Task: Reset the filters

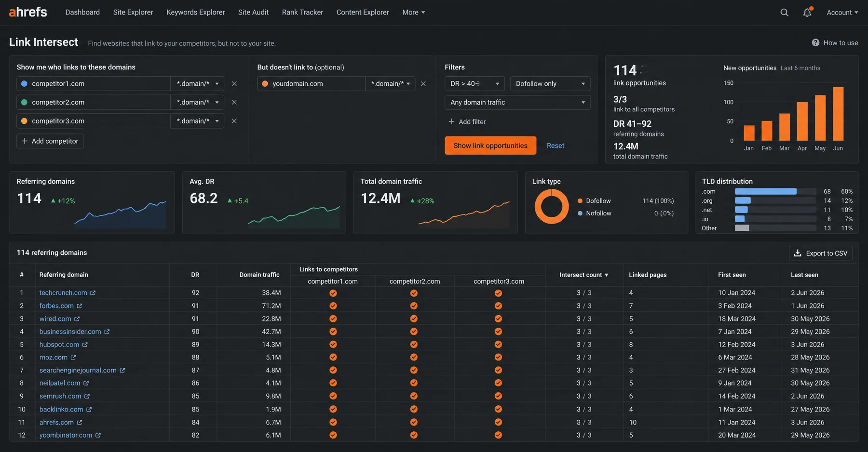Action: pos(556,146)
